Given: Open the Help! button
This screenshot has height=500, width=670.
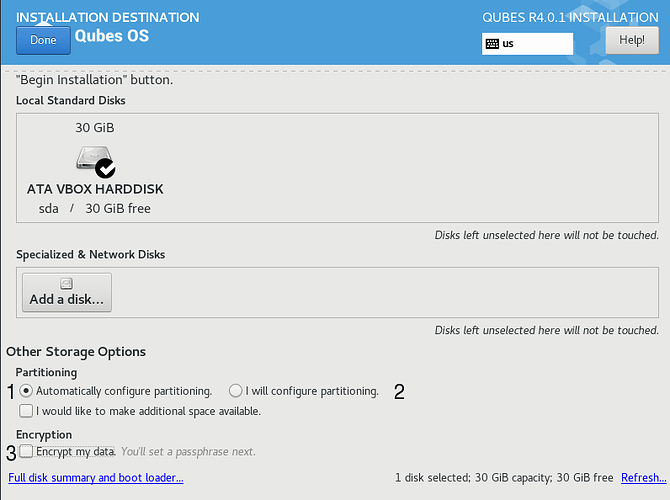Looking at the screenshot, I should [632, 40].
